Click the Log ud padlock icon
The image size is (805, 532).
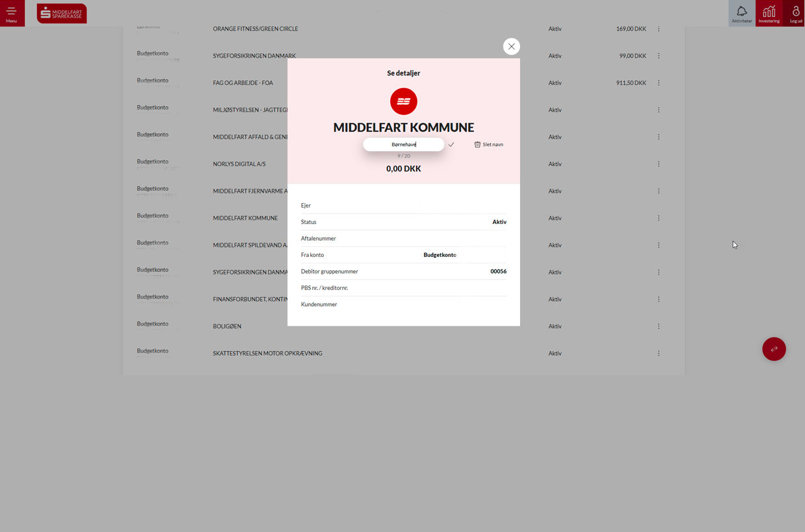coord(795,13)
